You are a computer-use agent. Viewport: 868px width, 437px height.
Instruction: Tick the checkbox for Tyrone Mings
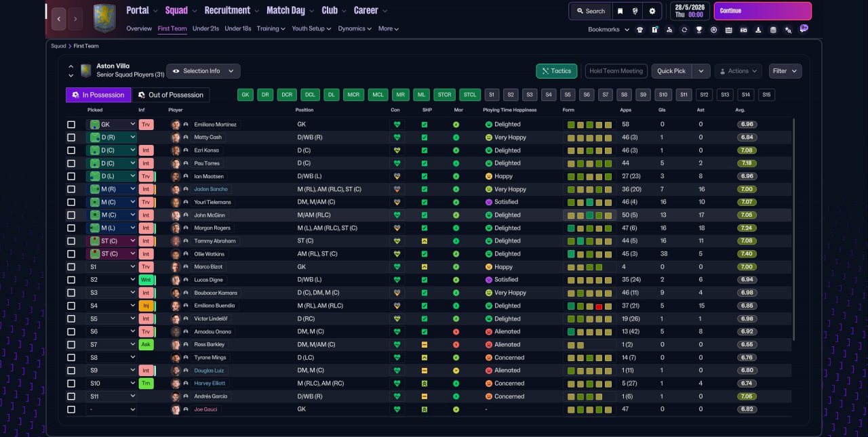click(71, 358)
